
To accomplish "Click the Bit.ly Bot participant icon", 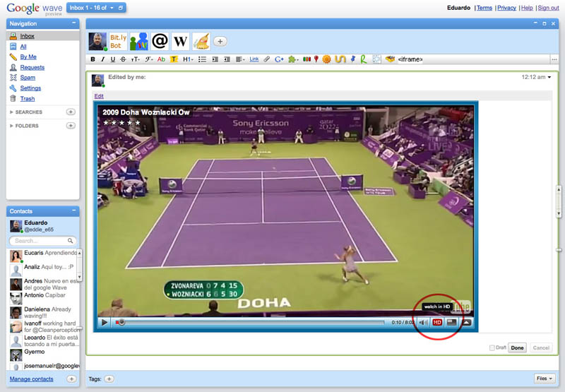I will click(x=118, y=41).
